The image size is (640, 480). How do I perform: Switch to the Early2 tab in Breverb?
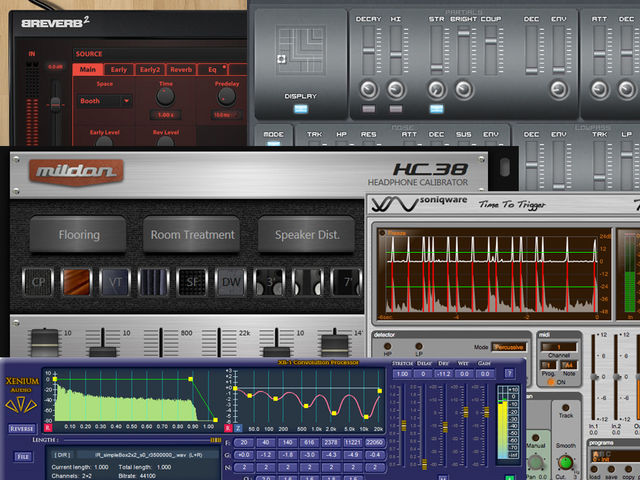click(150, 69)
